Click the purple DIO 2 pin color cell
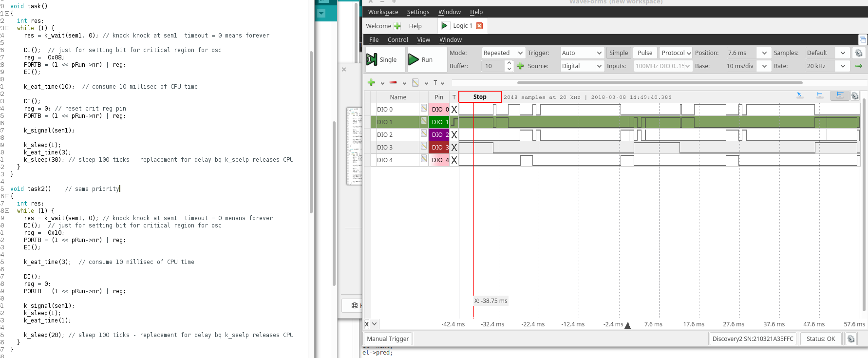 pyautogui.click(x=438, y=134)
